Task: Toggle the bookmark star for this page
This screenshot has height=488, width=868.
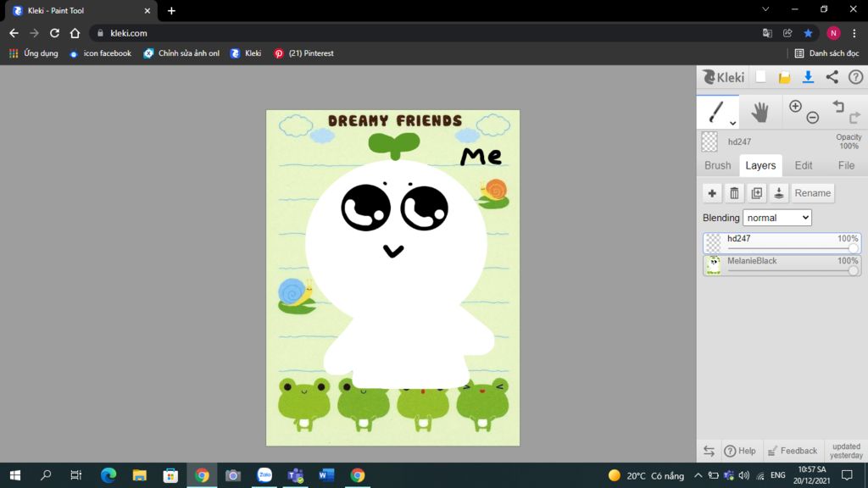Action: tap(808, 33)
